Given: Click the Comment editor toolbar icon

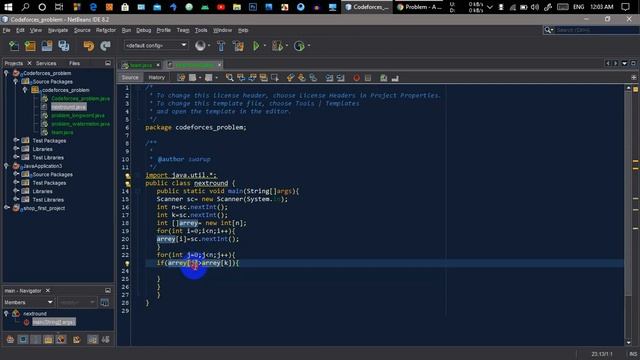Looking at the screenshot, I should pyautogui.click(x=384, y=78).
